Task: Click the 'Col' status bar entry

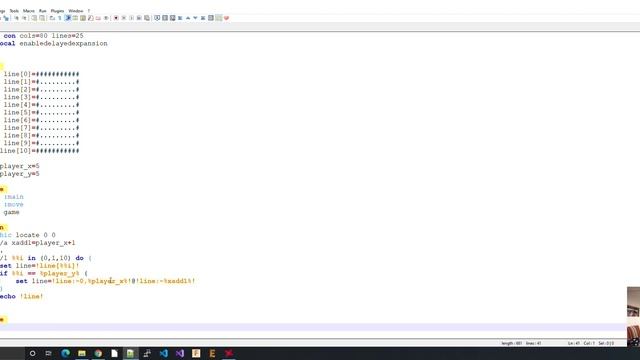Action: [589, 343]
